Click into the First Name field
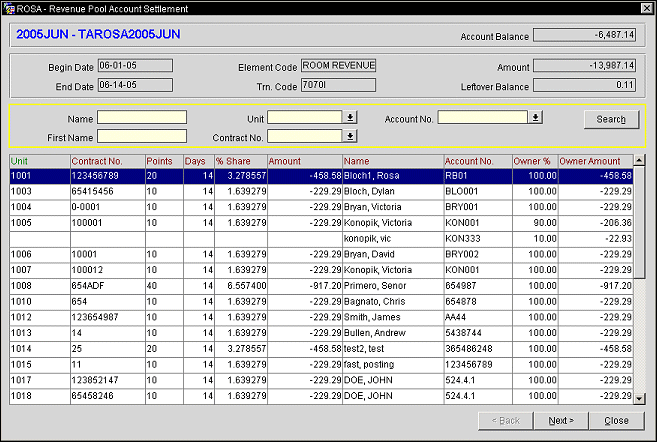The image size is (657, 442). pos(142,136)
